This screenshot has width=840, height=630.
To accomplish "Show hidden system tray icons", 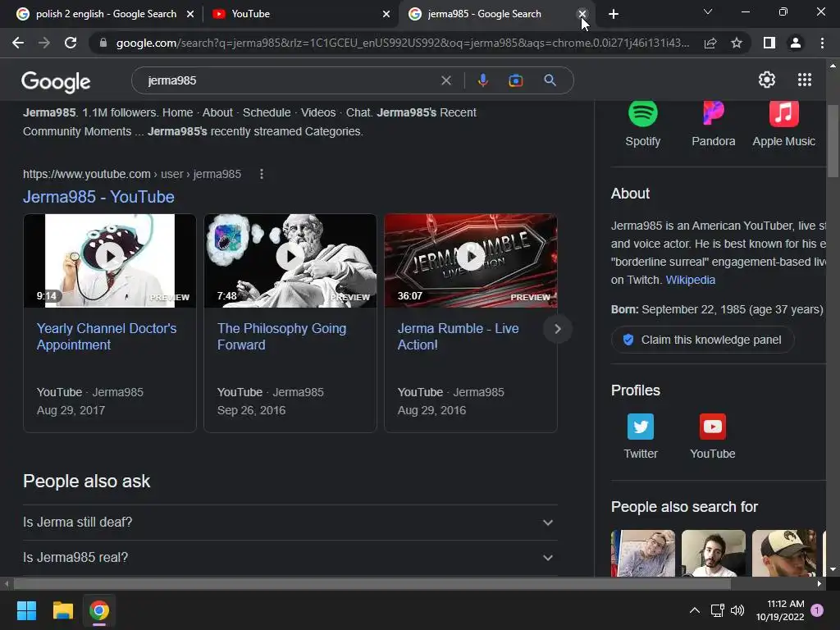I will [695, 610].
